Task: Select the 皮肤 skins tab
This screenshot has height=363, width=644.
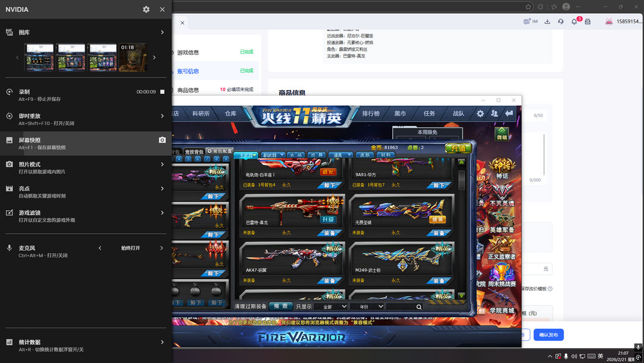Action: pos(364,155)
